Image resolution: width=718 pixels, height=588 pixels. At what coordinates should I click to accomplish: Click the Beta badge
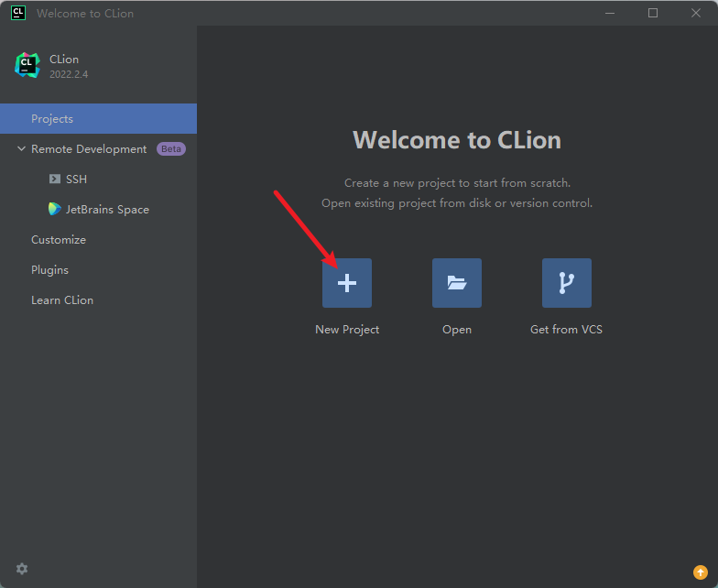pos(170,148)
